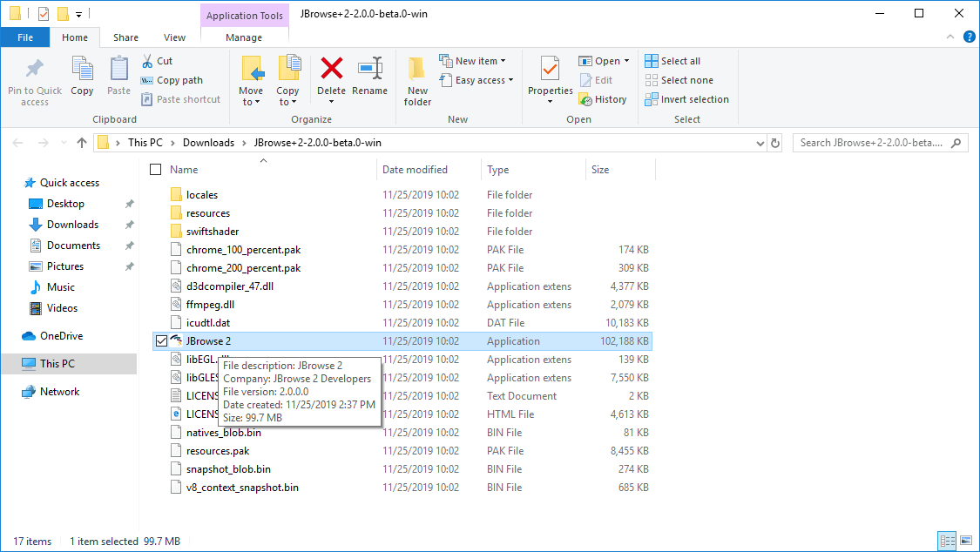The width and height of the screenshot is (980, 552).
Task: Click the OneDrive cloud icon
Action: click(x=29, y=336)
